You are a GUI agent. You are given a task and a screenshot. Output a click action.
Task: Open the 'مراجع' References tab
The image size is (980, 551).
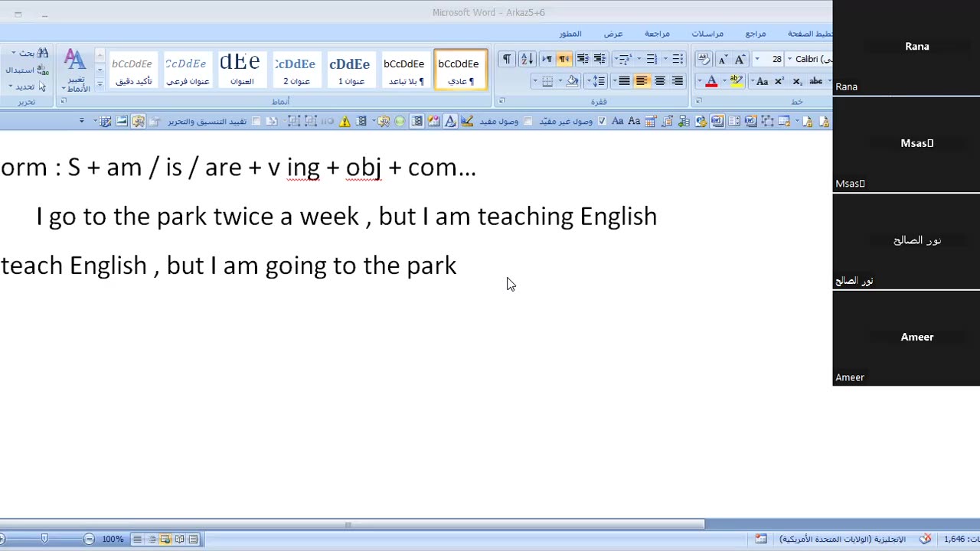756,34
